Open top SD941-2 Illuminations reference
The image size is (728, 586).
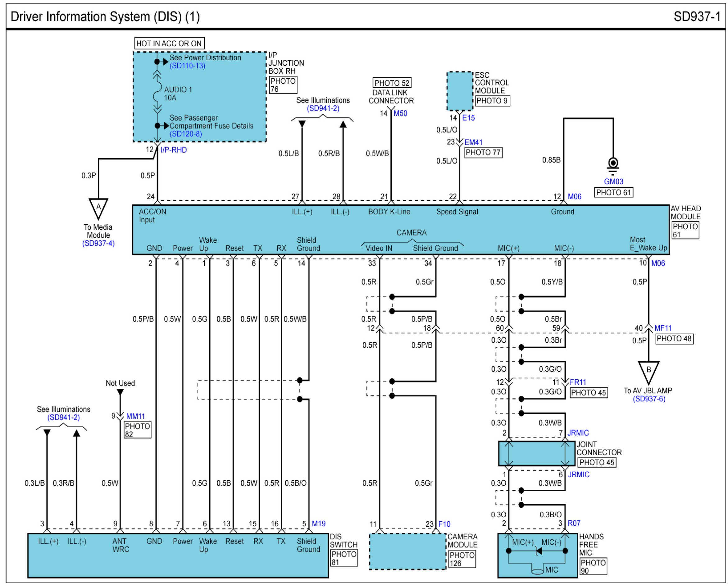pos(323,108)
